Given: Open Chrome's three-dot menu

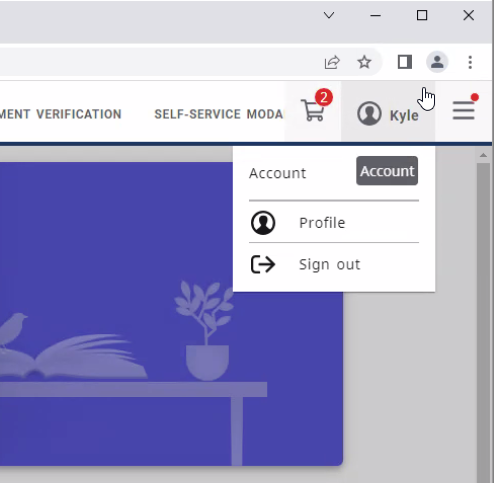Looking at the screenshot, I should point(470,62).
